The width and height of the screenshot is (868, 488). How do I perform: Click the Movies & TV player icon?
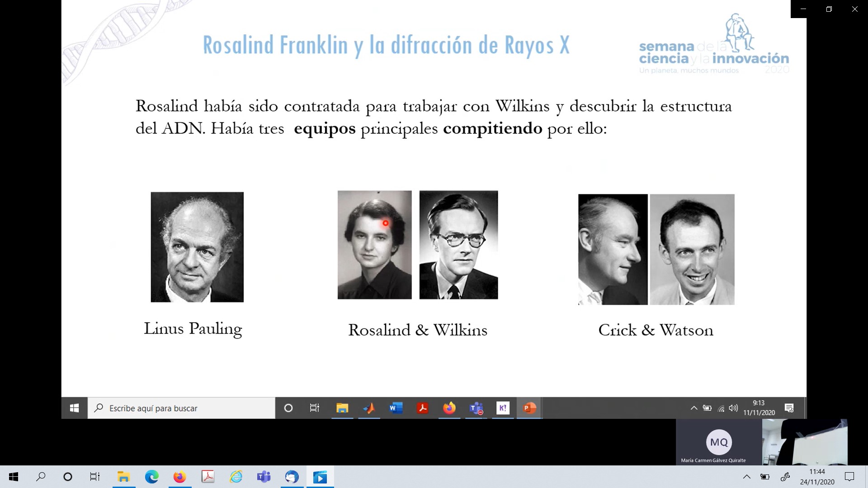320,477
